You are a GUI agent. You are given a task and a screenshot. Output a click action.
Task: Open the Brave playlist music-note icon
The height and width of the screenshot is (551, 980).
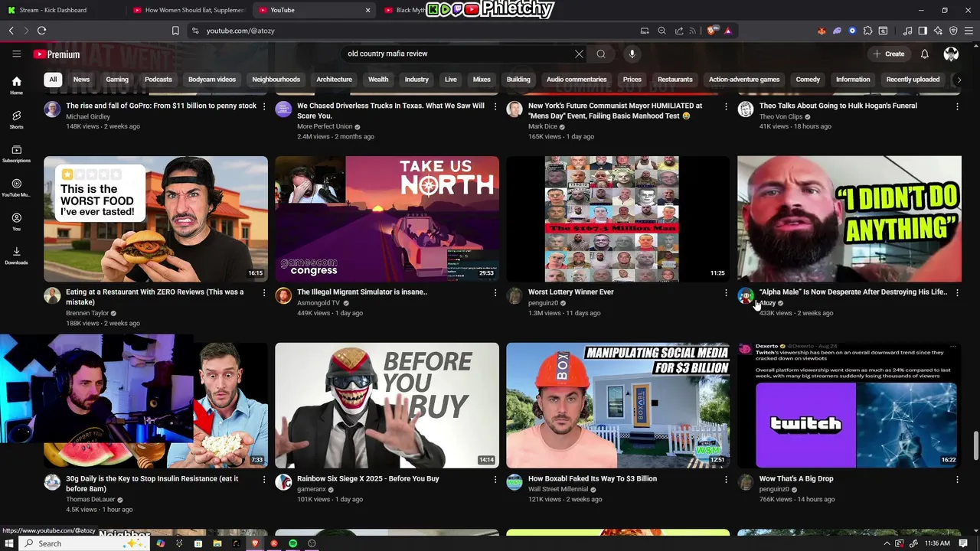[x=907, y=31]
